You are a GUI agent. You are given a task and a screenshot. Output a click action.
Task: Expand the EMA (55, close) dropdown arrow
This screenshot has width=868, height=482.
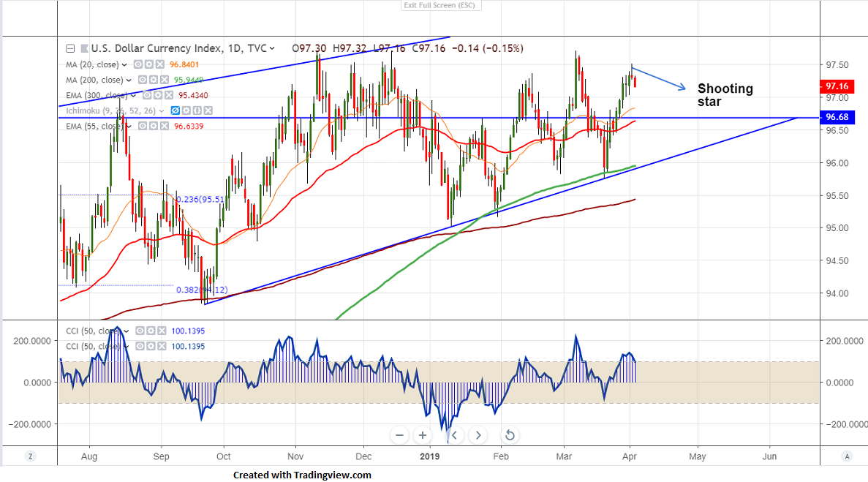(x=129, y=127)
